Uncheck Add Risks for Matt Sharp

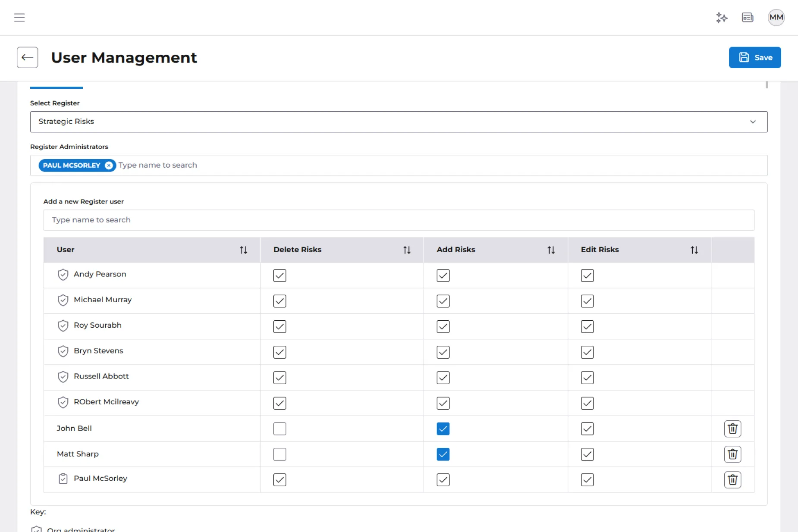(443, 454)
